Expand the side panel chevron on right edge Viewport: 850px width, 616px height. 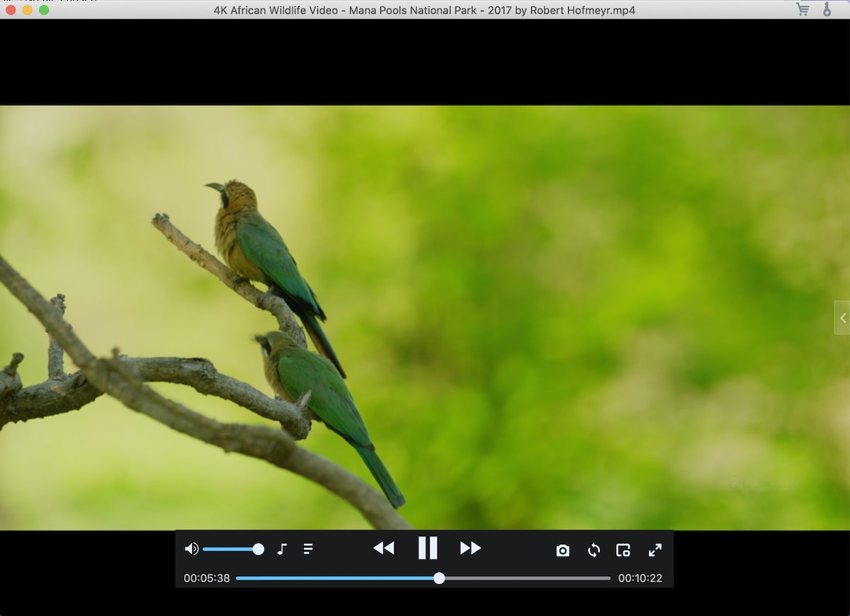842,318
